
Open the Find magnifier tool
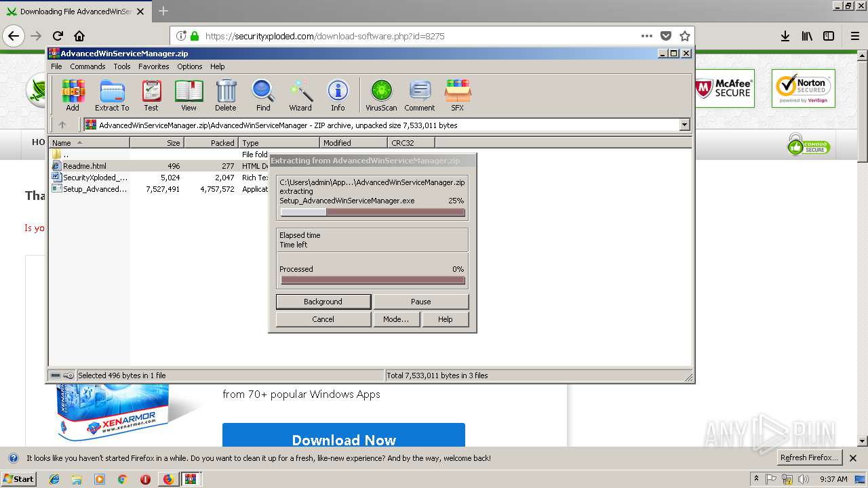coord(263,96)
